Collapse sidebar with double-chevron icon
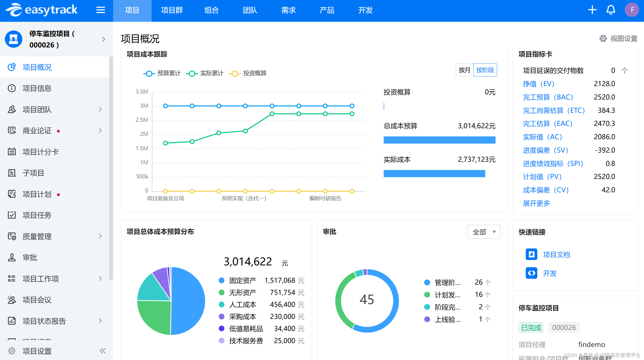 [x=103, y=351]
